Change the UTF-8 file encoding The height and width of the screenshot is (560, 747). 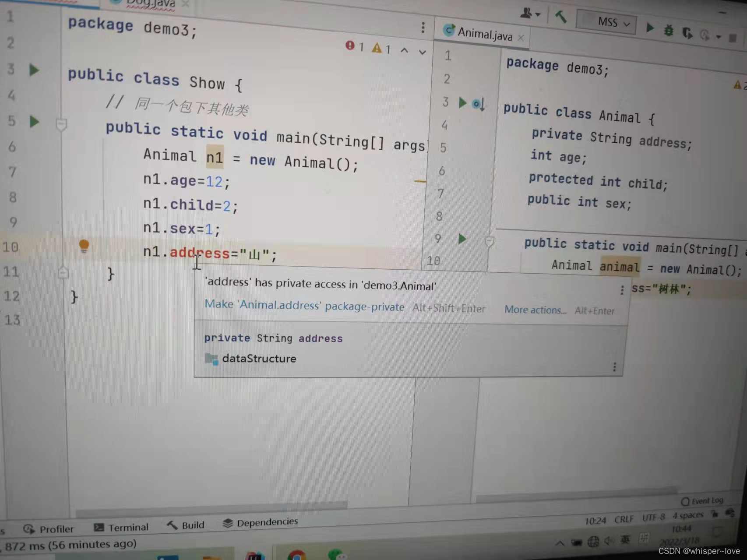[653, 517]
